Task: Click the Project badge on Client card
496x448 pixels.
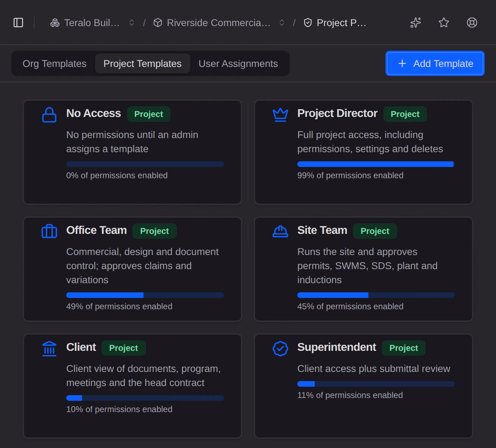Action: pos(124,348)
